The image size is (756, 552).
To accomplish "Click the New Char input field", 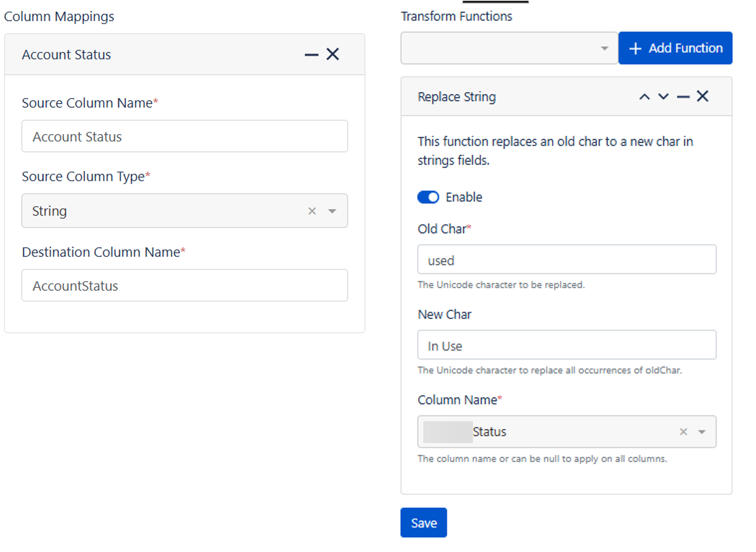I will (x=566, y=345).
